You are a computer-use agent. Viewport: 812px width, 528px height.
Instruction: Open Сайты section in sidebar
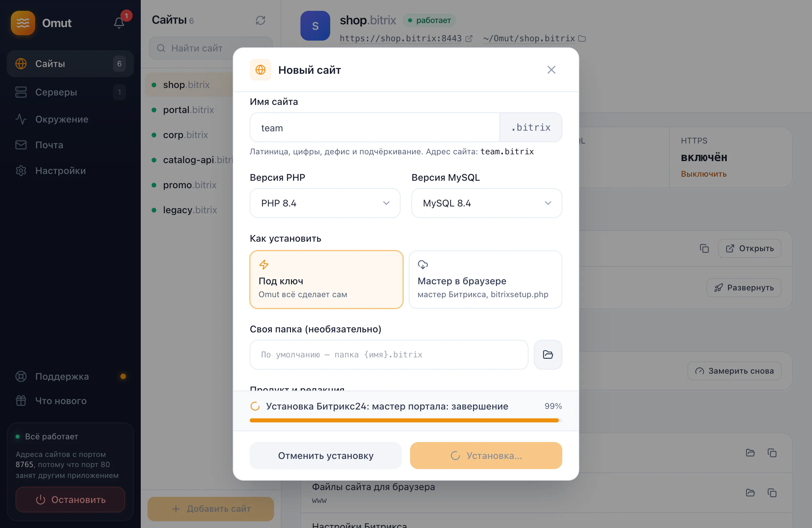coord(70,64)
